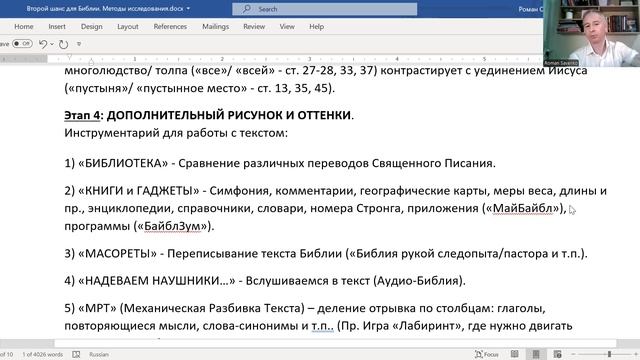Select Web Layout view icon

tap(557, 354)
